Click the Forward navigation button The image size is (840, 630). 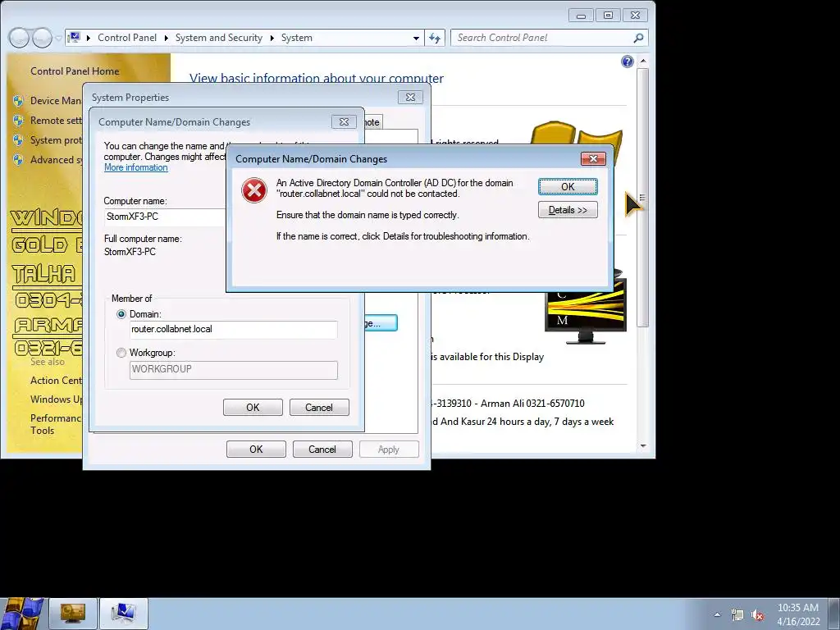coord(41,38)
